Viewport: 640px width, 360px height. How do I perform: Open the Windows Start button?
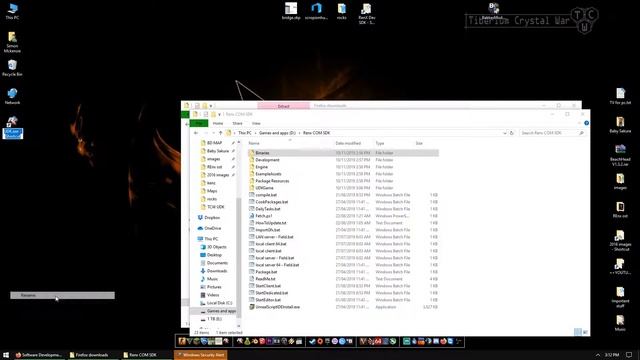coord(6,355)
